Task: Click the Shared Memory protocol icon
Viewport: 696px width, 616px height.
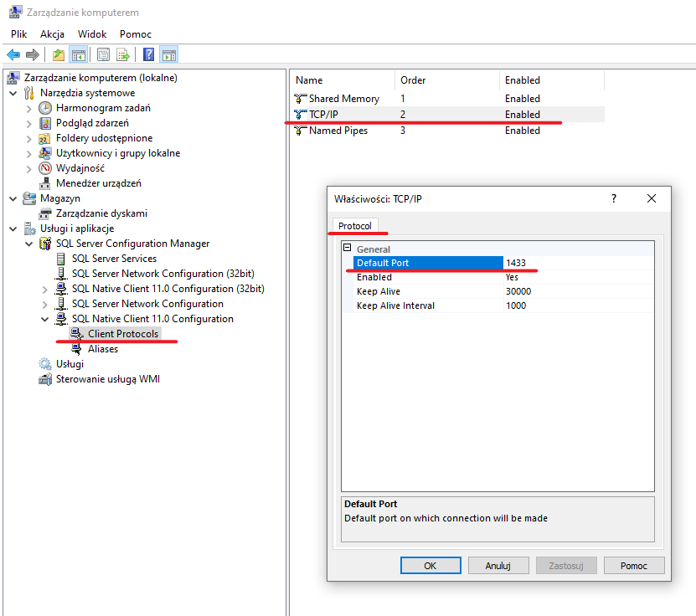Action: (301, 99)
